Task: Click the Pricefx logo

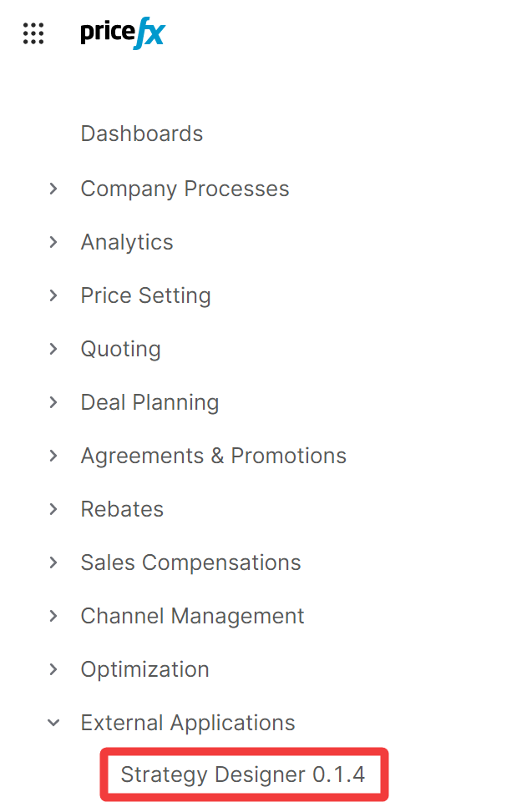Action: point(123,33)
